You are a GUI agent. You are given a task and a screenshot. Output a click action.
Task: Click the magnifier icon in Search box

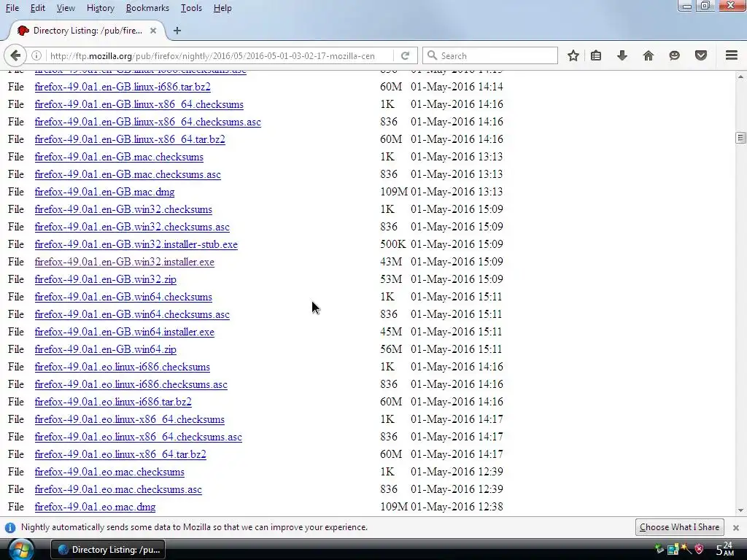click(432, 55)
